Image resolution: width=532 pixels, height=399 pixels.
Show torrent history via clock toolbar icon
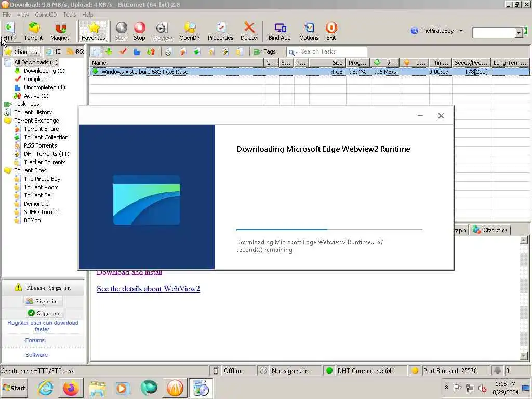[168, 51]
